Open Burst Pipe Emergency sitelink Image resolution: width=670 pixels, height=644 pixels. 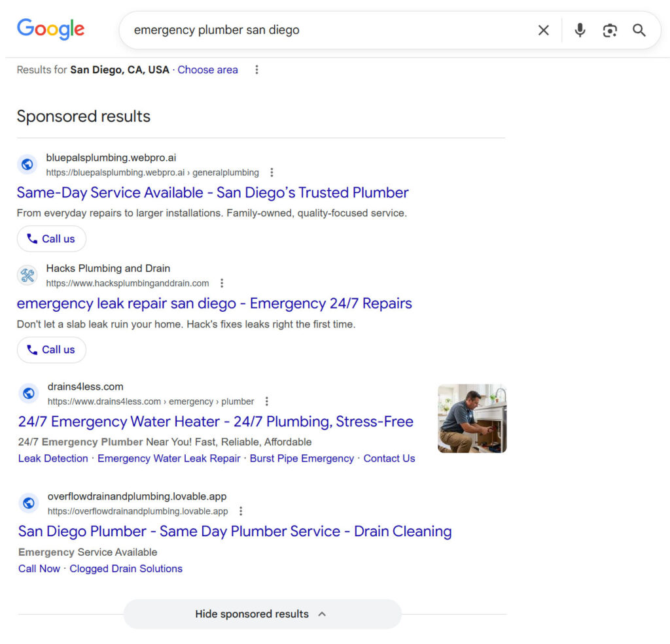(302, 458)
